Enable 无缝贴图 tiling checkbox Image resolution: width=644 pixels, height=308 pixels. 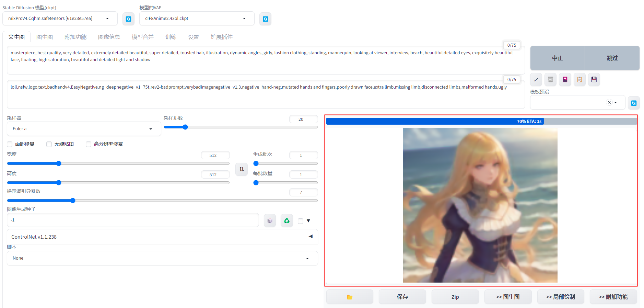click(x=49, y=144)
